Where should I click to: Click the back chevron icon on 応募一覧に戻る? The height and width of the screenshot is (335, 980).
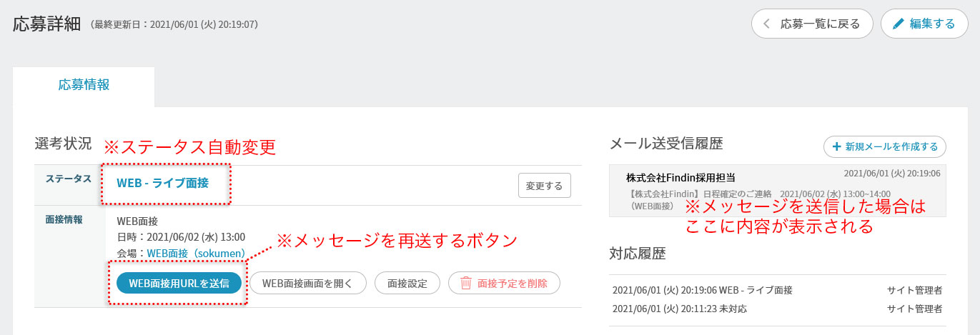click(x=767, y=24)
